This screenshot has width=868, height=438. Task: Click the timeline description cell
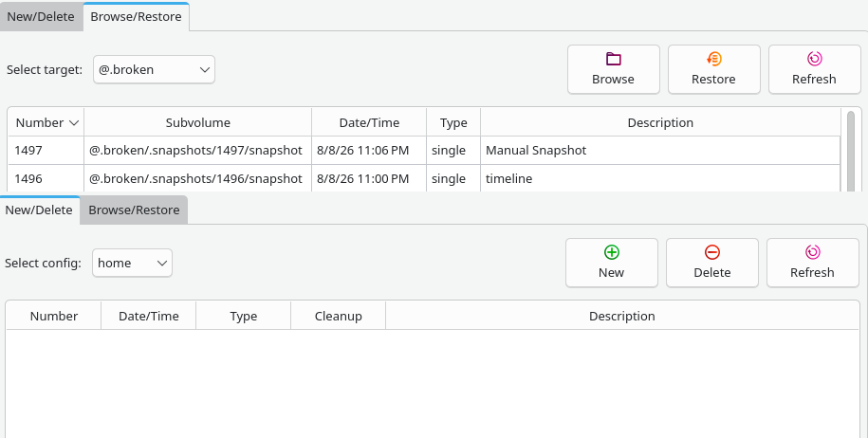(x=660, y=178)
